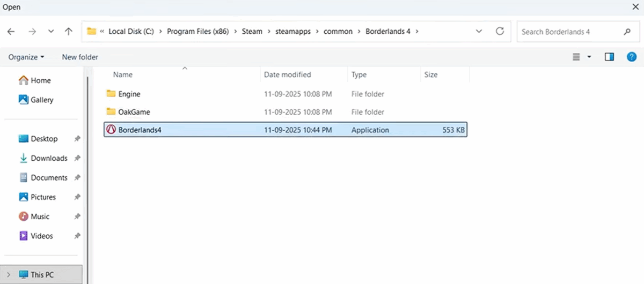The width and height of the screenshot is (644, 284).
Task: Click the OakGame folder icon
Action: (x=111, y=111)
